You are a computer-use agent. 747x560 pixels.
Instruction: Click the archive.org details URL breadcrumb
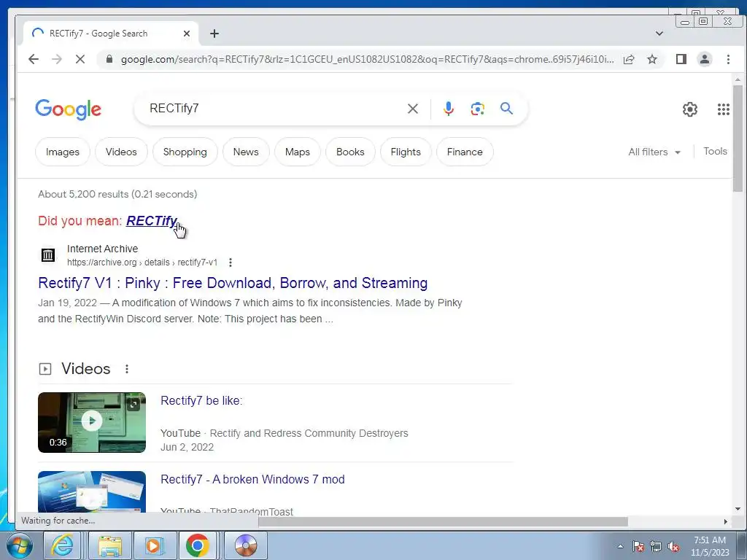coord(142,262)
